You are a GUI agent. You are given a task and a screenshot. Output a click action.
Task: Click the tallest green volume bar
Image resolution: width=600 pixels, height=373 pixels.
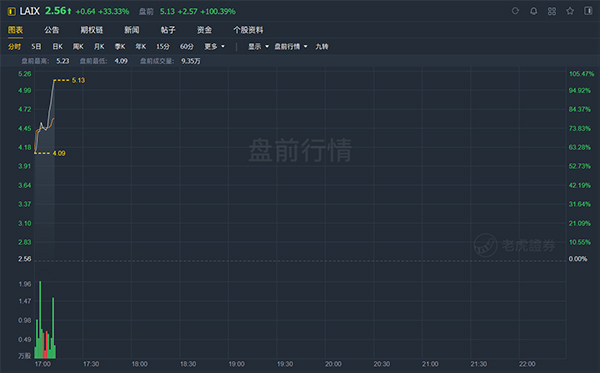40,319
